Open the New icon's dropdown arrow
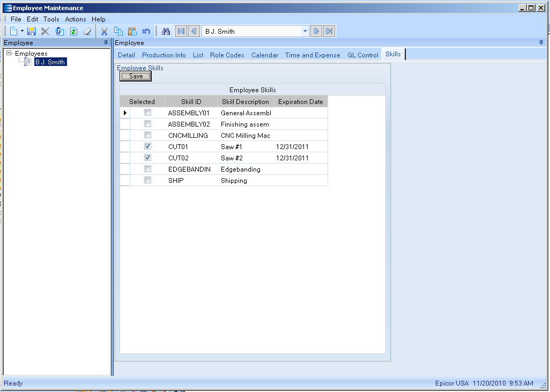Image resolution: width=550 pixels, height=392 pixels. [x=22, y=31]
